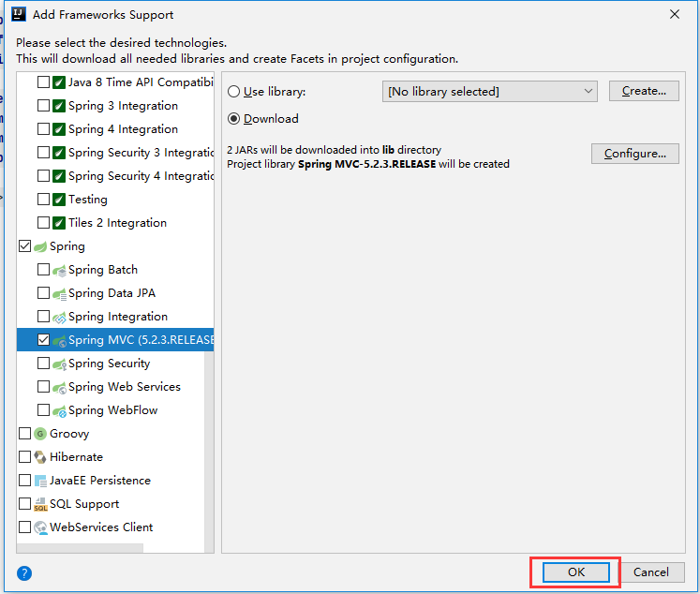Select the JavaEE Persistence row label
Viewport: 700px width, 594px height.
100,481
